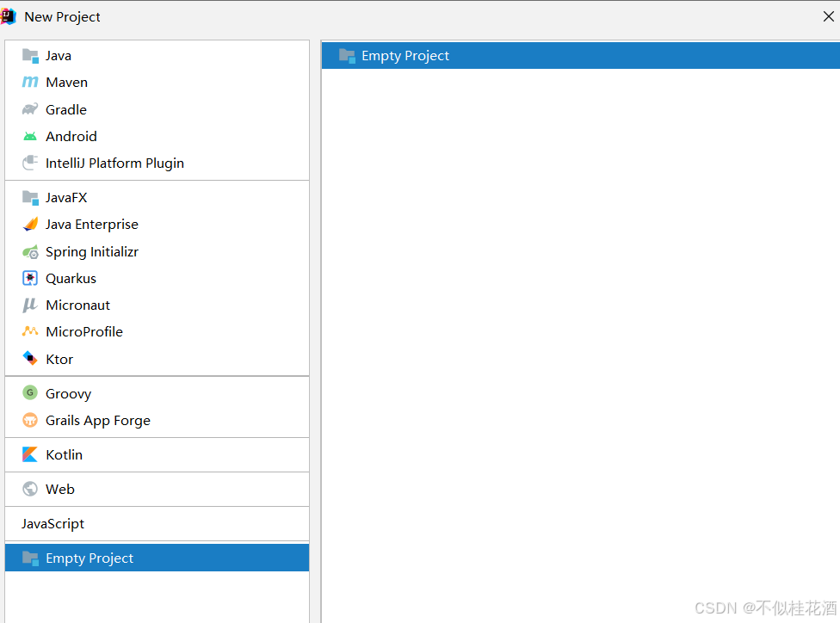This screenshot has height=623, width=840.
Task: Click the JavaFX folder icon
Action: pyautogui.click(x=30, y=197)
